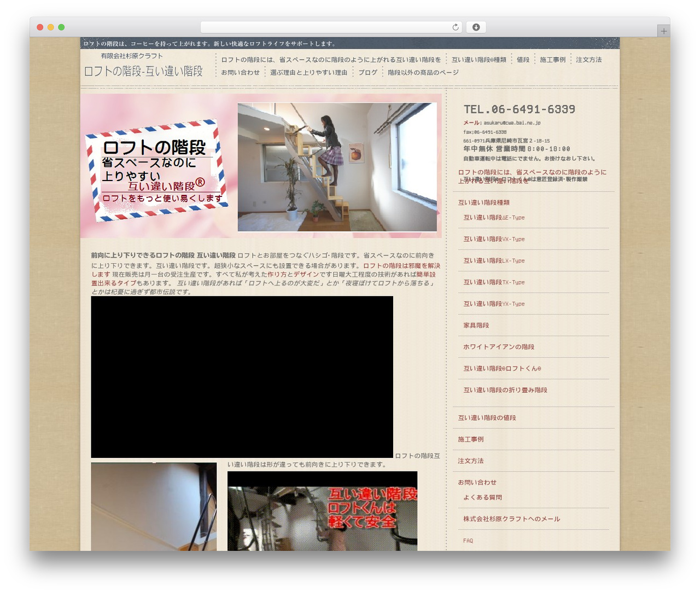Screen dimensions: 700x593
Task: Click the site title ロフトの階段-互い違い階段
Action: click(143, 71)
